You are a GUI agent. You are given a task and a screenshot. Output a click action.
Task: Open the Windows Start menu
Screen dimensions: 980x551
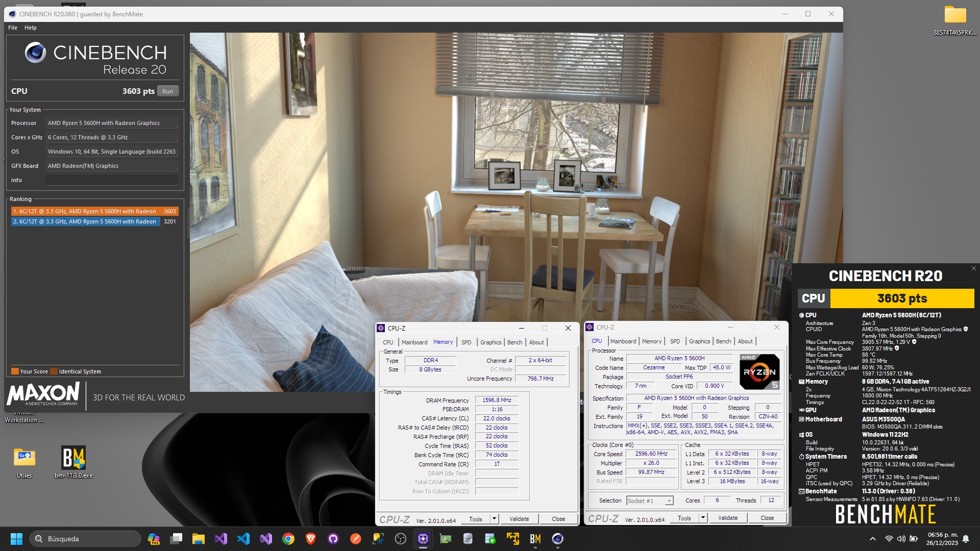click(x=16, y=539)
